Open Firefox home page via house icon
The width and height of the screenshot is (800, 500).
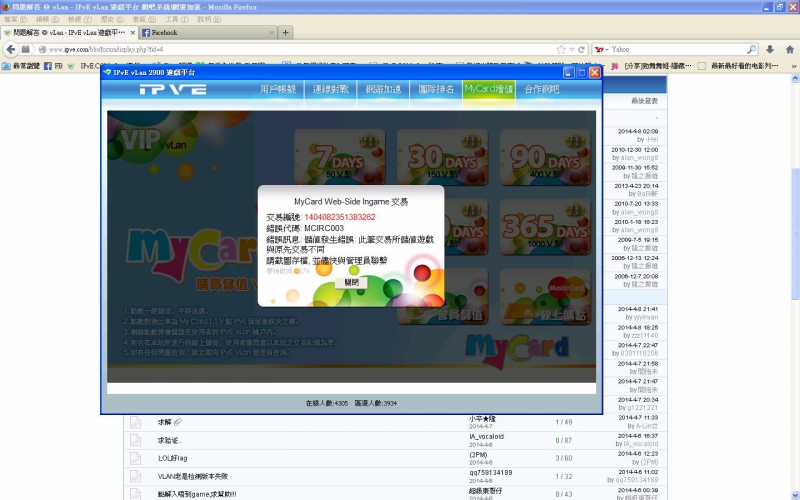790,49
